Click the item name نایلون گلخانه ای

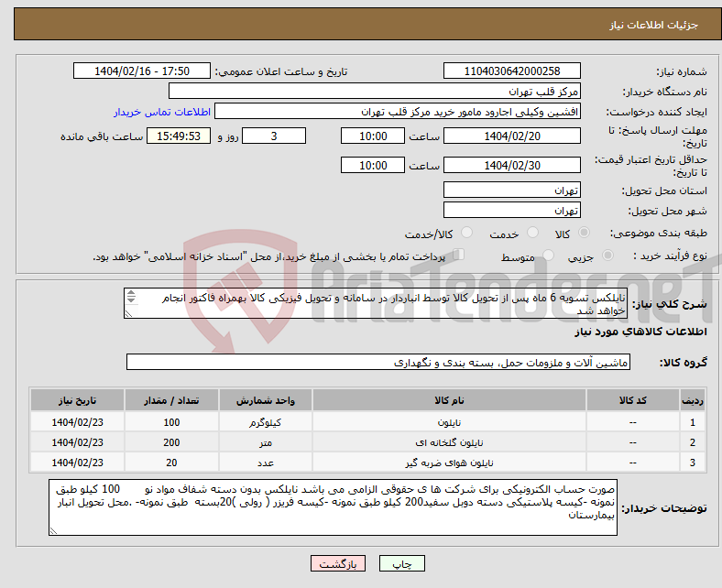[x=449, y=442]
